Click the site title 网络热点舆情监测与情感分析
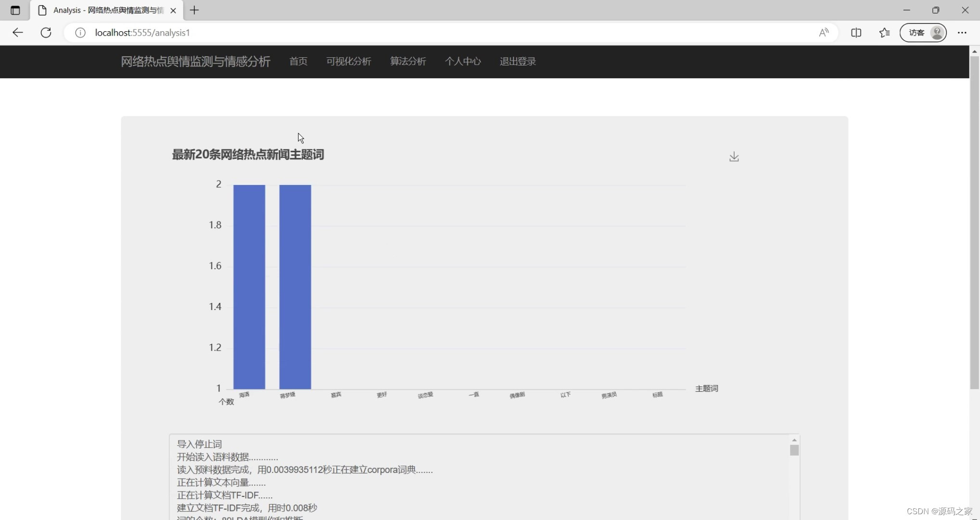 [195, 62]
